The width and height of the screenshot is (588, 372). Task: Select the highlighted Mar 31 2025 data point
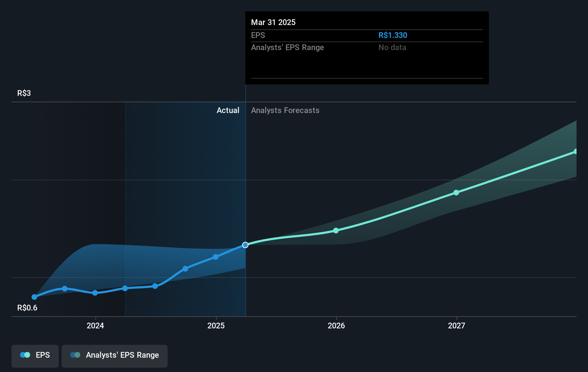tap(245, 245)
